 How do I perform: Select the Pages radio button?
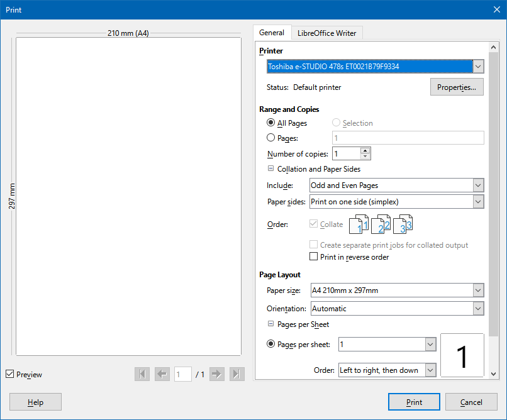coord(271,138)
